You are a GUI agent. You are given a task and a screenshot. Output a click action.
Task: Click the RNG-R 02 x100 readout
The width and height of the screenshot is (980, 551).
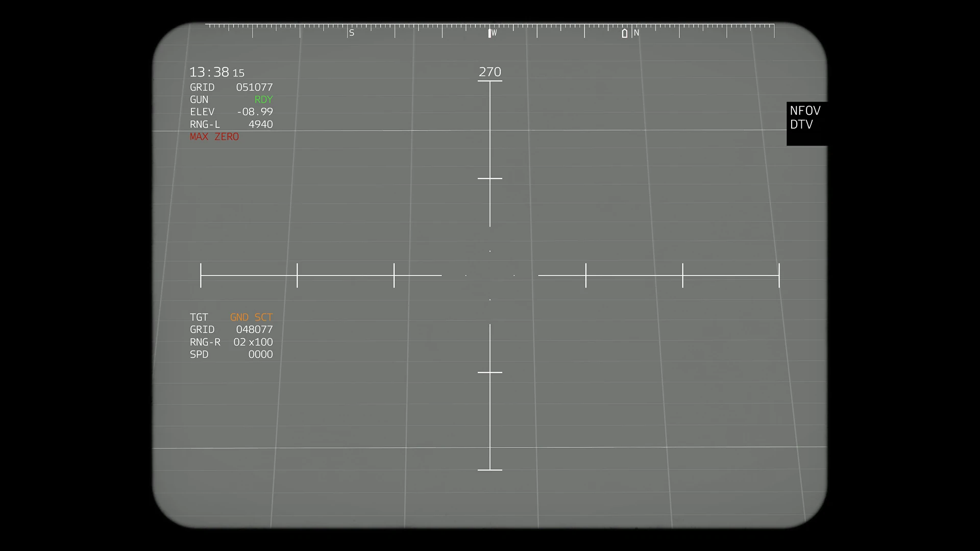pos(253,342)
